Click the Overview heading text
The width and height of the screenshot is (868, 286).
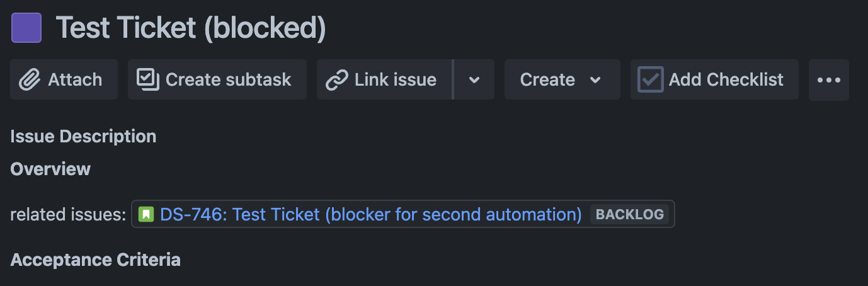[50, 169]
